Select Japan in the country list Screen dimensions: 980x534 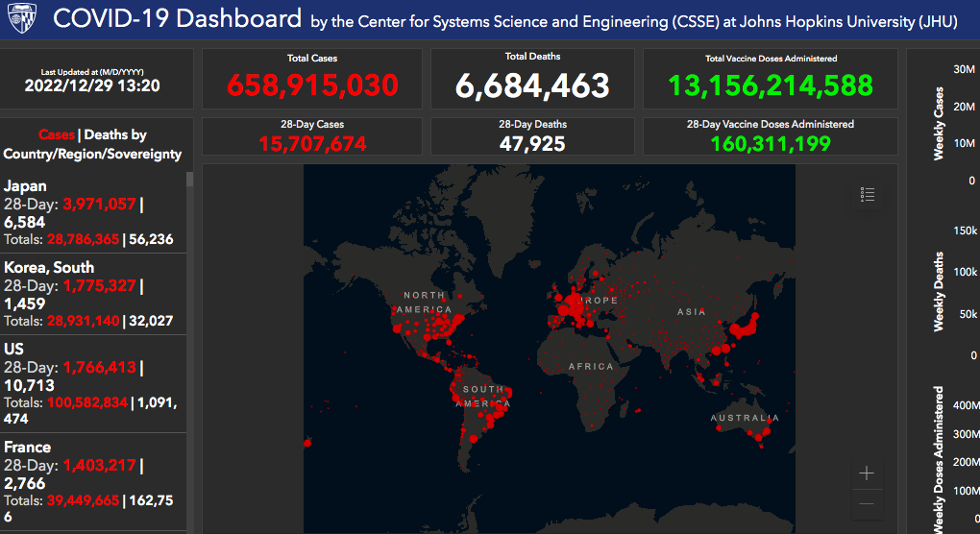point(92,213)
